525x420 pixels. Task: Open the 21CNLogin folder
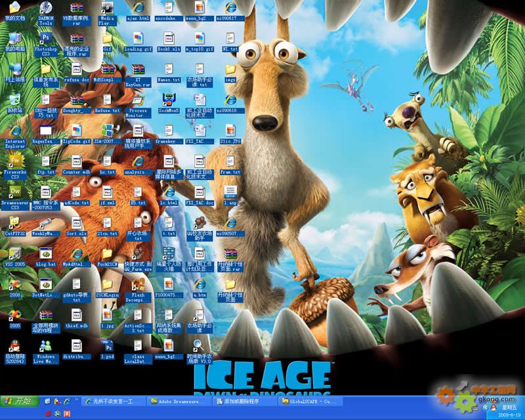point(107,288)
